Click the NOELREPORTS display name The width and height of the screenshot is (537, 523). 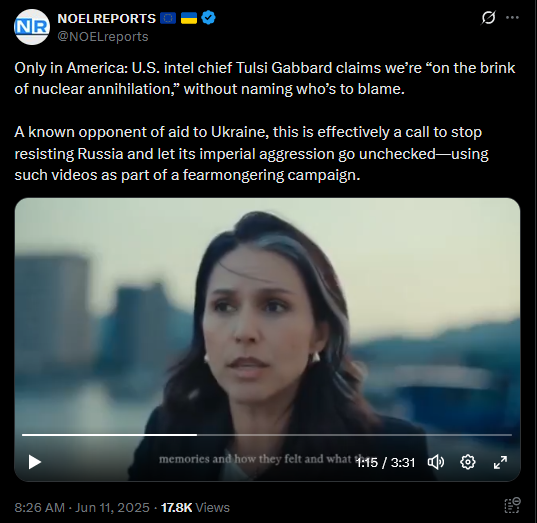point(107,18)
